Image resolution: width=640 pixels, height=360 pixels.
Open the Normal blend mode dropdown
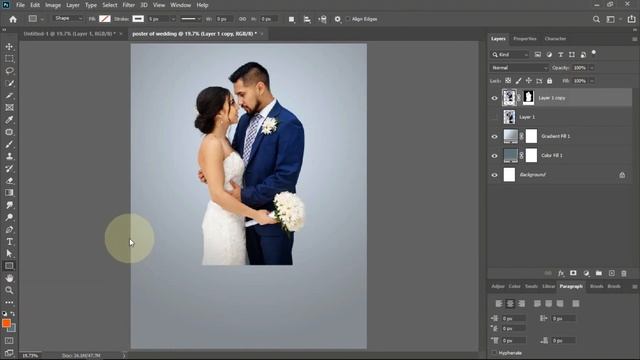coord(519,68)
